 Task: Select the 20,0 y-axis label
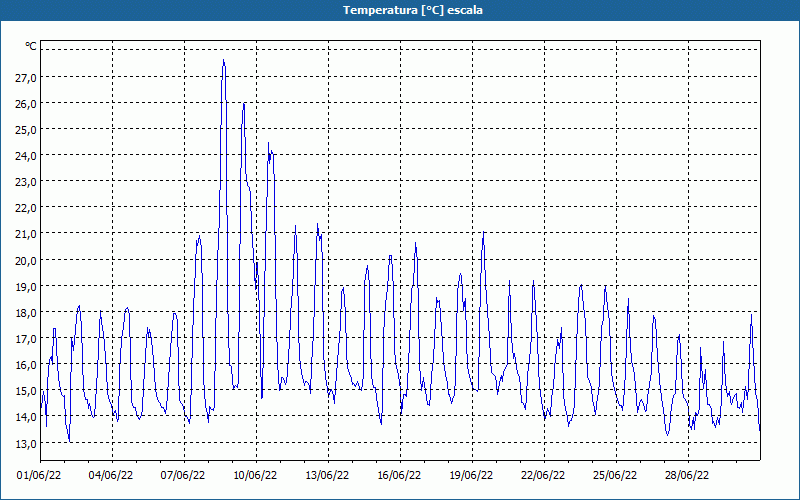pos(26,260)
